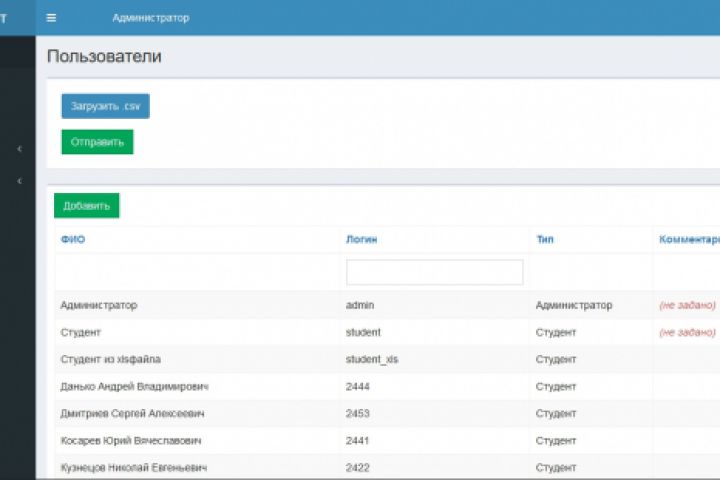This screenshot has width=720, height=480.
Task: Select Кузнецов Николай Евгеньевич row
Action: coord(134,468)
